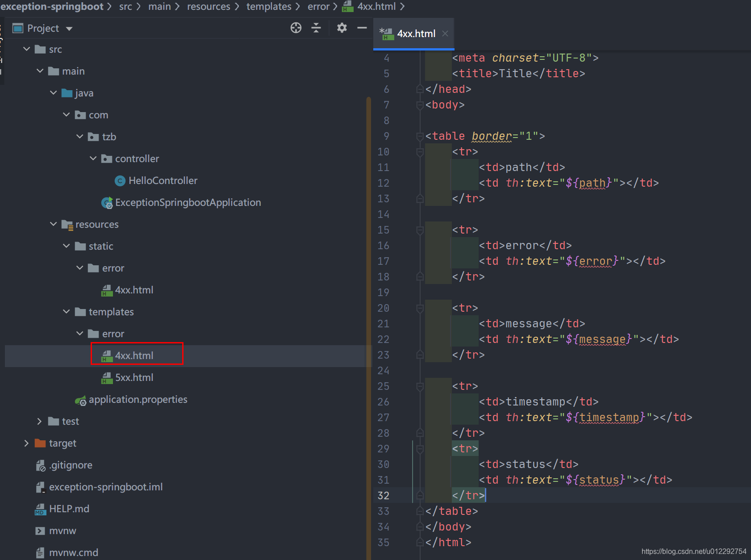The image size is (751, 560).
Task: Open the Project view dropdown
Action: tap(69, 29)
